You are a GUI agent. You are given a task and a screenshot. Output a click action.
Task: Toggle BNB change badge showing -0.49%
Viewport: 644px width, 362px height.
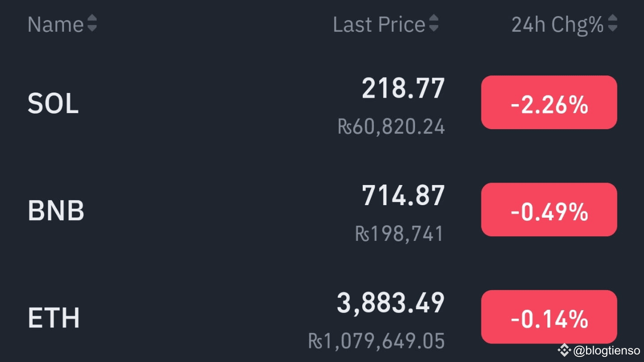(549, 210)
